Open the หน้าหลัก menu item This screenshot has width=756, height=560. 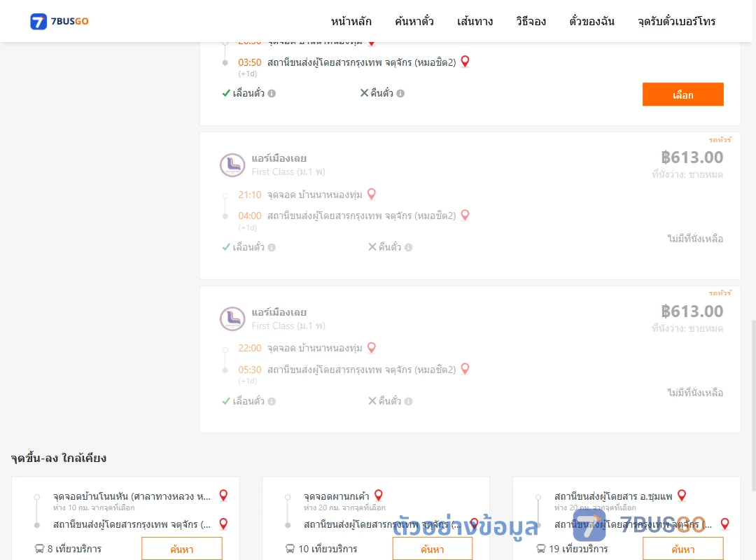(351, 21)
